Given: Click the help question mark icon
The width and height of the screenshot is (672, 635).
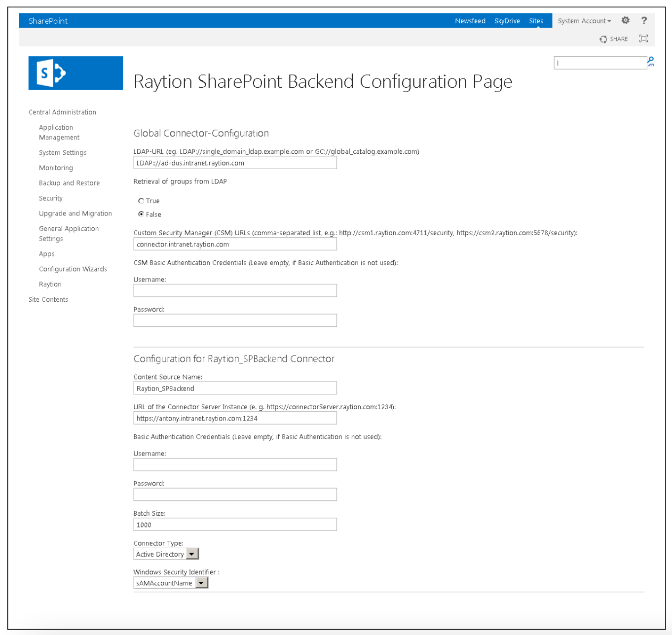Looking at the screenshot, I should click(644, 21).
